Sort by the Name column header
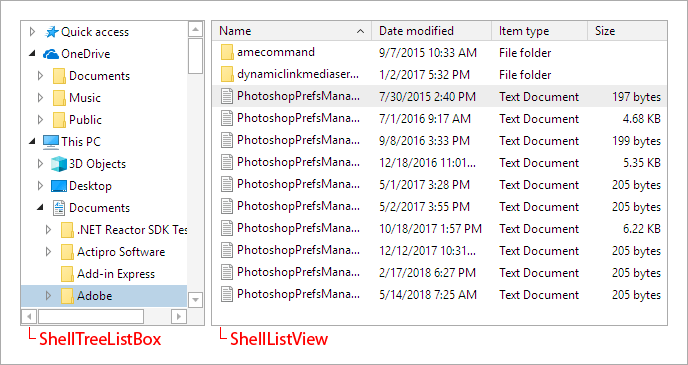The width and height of the screenshot is (688, 365). coord(292,31)
